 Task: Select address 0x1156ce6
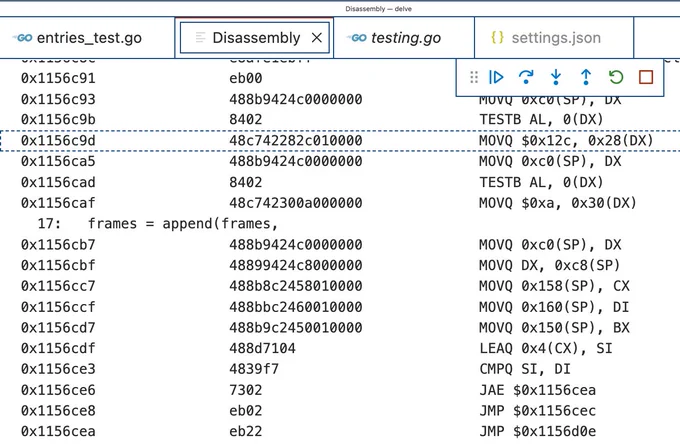pos(58,389)
